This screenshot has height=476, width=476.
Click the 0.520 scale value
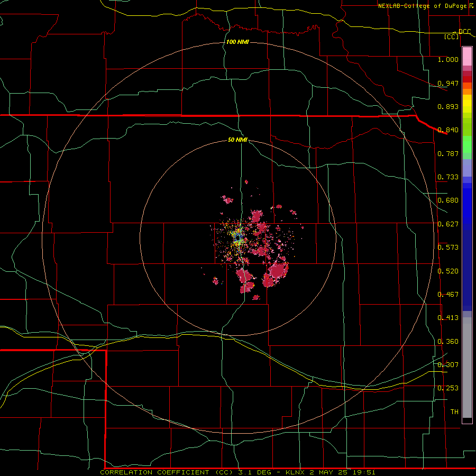point(448,271)
